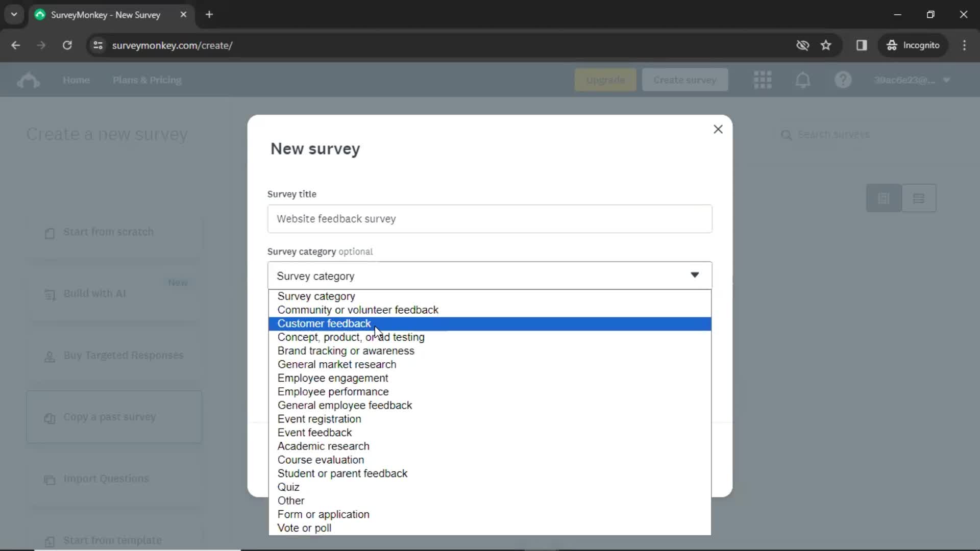The image size is (980, 551).
Task: Expand the Survey category dropdown
Action: (489, 276)
